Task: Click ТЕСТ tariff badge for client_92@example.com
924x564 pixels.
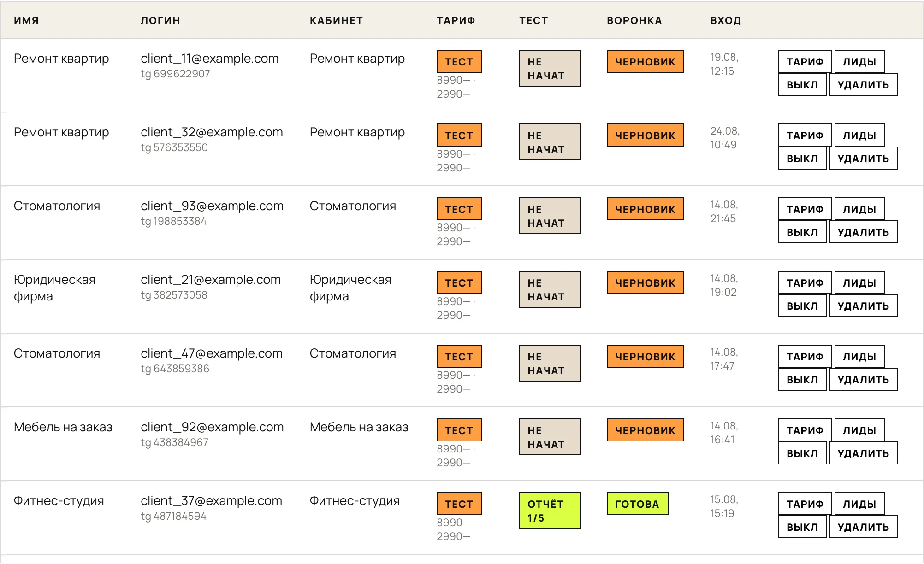Action: (x=459, y=430)
